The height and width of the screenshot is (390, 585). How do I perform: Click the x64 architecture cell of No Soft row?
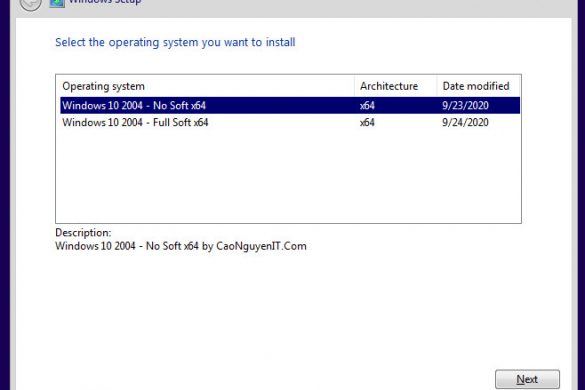[367, 106]
